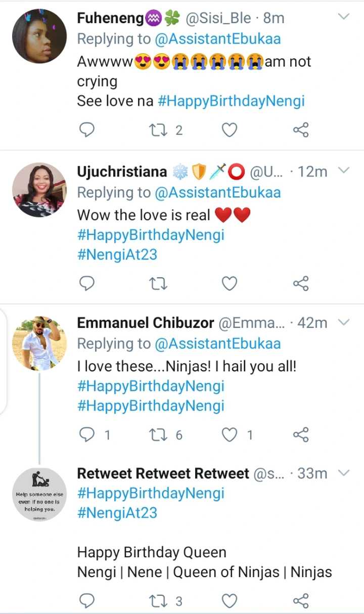Share the "Happy Birthday Queen" tweet
Viewport: 364px width, 614px height.
[300, 601]
